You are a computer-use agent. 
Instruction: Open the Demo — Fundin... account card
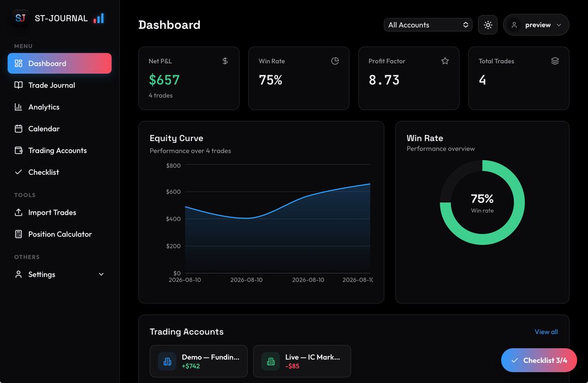tap(198, 361)
